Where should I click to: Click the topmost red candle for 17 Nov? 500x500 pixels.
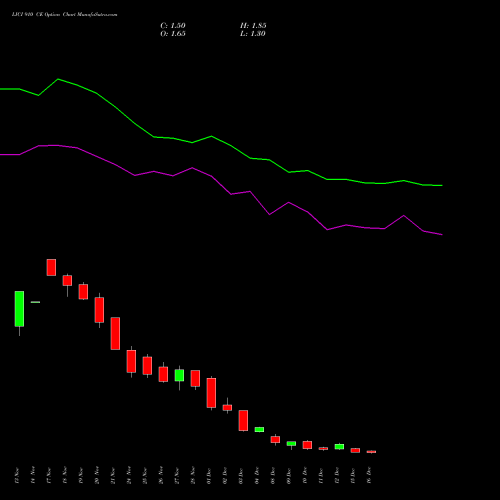pos(51,267)
